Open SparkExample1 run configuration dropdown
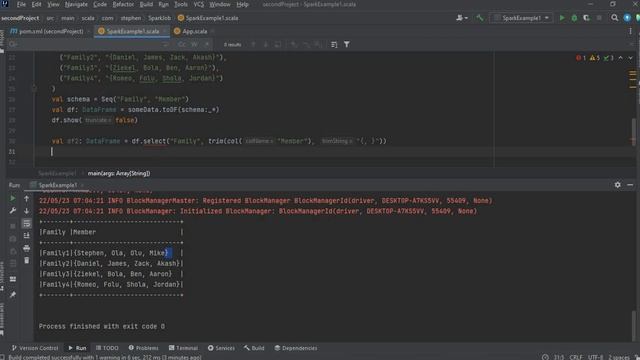 click(x=522, y=18)
